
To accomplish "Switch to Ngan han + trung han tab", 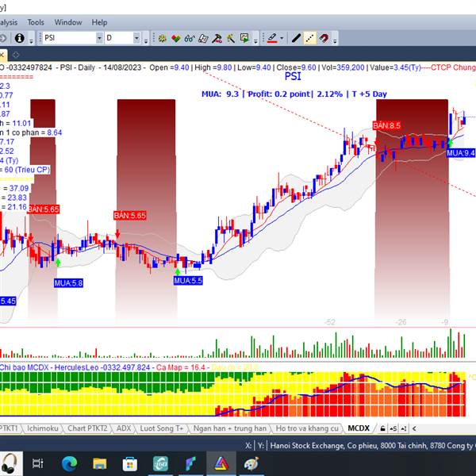I will [x=230, y=428].
